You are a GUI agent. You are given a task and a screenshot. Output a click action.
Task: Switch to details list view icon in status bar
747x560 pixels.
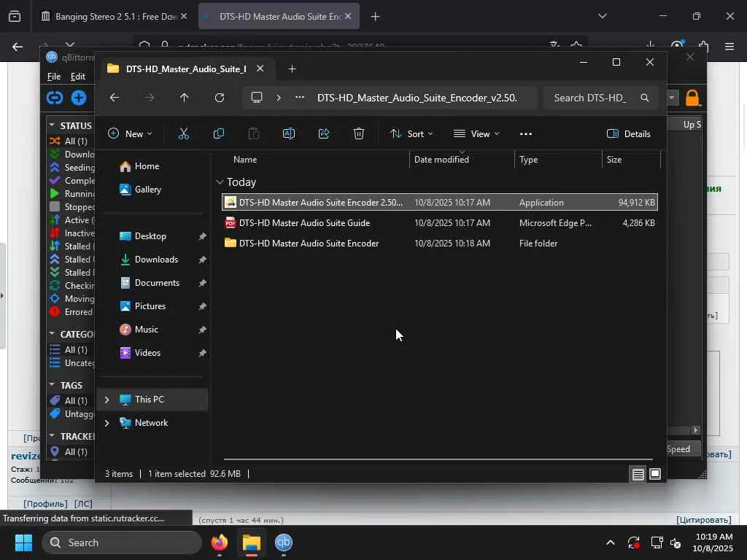coord(638,474)
